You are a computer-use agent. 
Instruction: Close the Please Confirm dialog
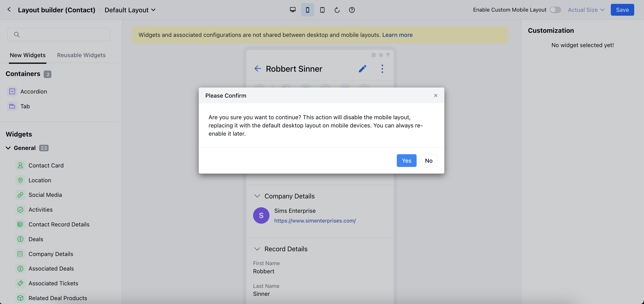click(435, 95)
